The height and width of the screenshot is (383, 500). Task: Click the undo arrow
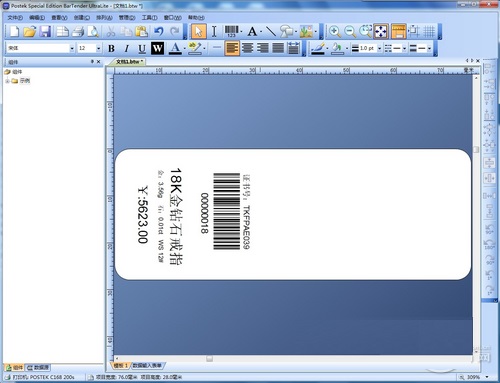click(x=159, y=32)
